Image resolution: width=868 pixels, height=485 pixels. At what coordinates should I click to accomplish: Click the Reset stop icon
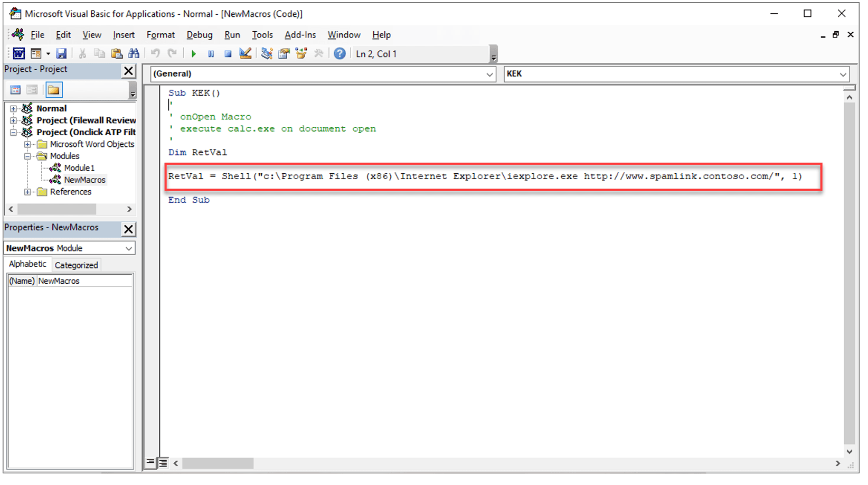pyautogui.click(x=228, y=54)
